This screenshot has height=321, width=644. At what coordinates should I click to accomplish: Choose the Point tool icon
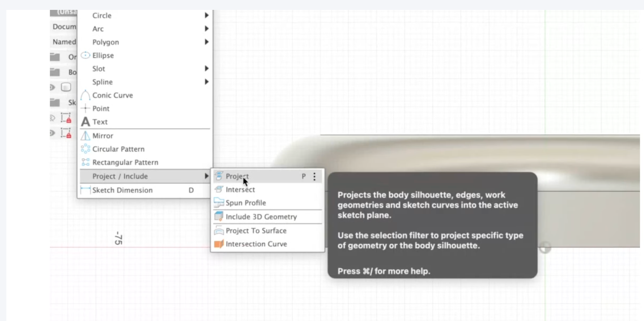[85, 109]
